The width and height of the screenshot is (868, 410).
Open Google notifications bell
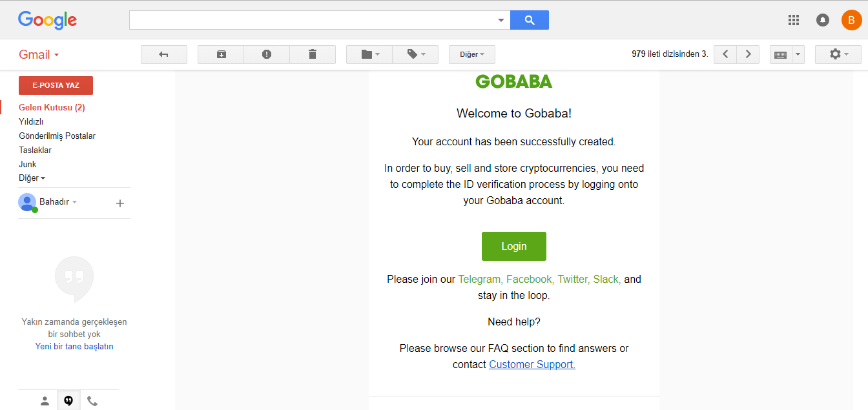[823, 20]
